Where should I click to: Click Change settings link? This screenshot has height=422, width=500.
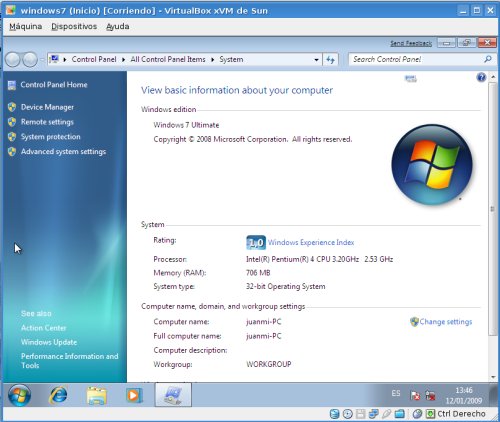tap(446, 322)
